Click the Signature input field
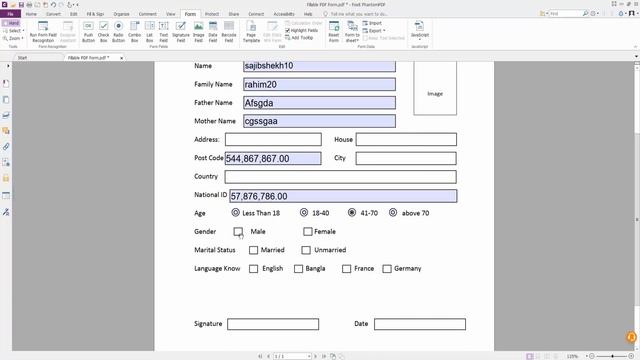Viewport: 640px width, 360px height. pos(273,324)
